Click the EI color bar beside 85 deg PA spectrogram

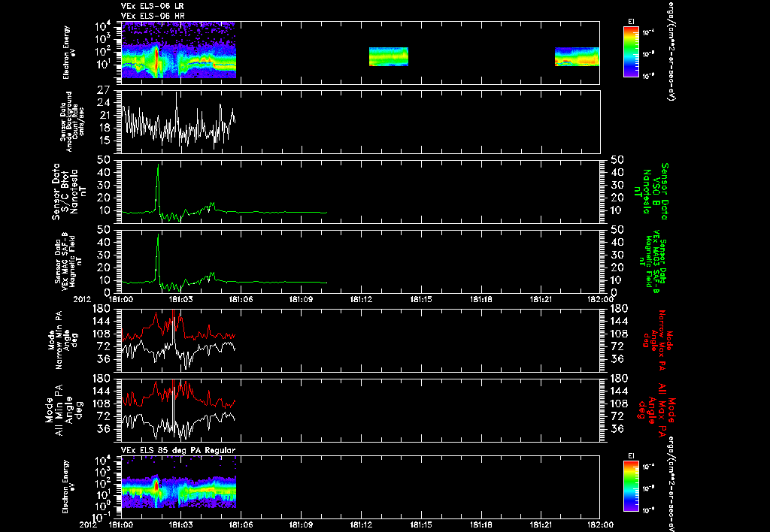tap(631, 486)
